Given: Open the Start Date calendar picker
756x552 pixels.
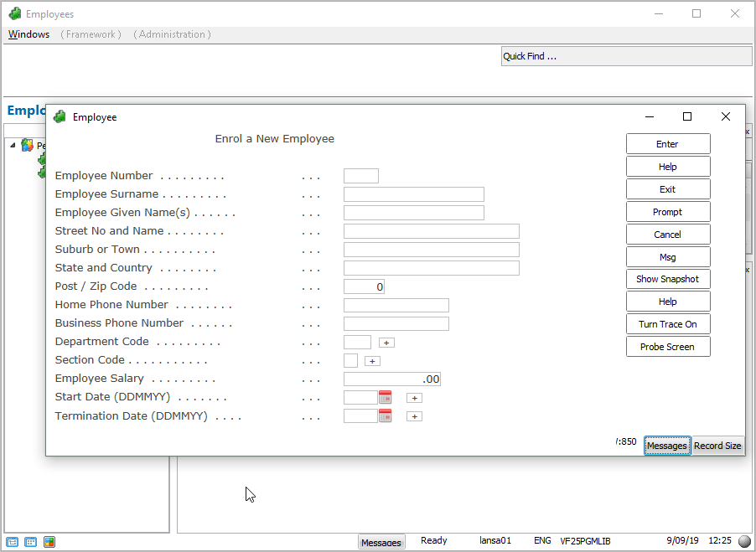Looking at the screenshot, I should (385, 397).
